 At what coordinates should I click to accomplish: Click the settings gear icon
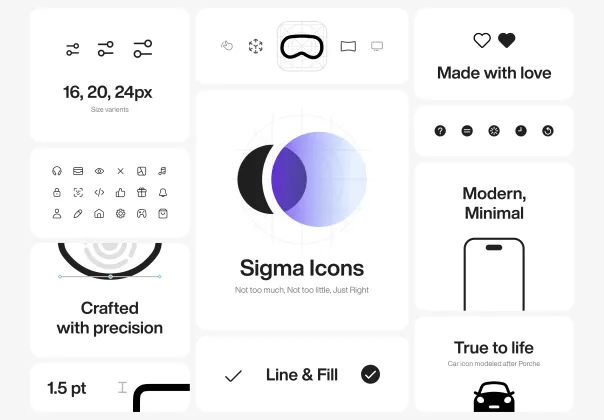(x=121, y=213)
